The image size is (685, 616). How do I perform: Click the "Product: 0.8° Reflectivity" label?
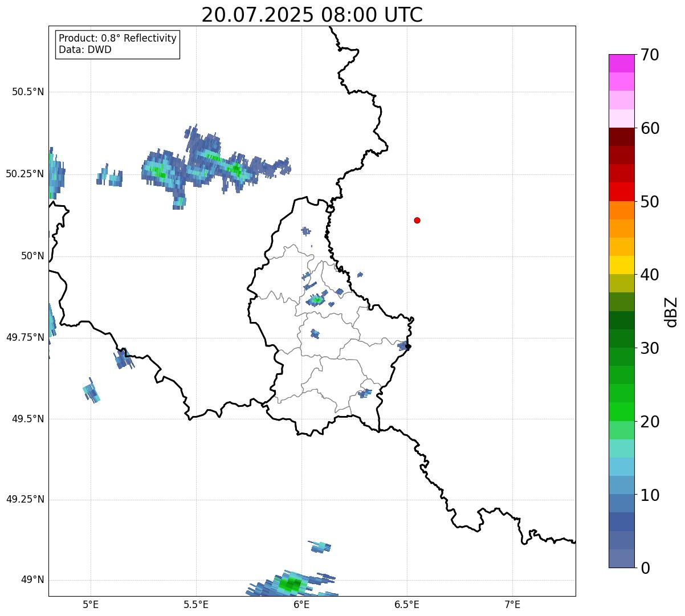tap(118, 38)
